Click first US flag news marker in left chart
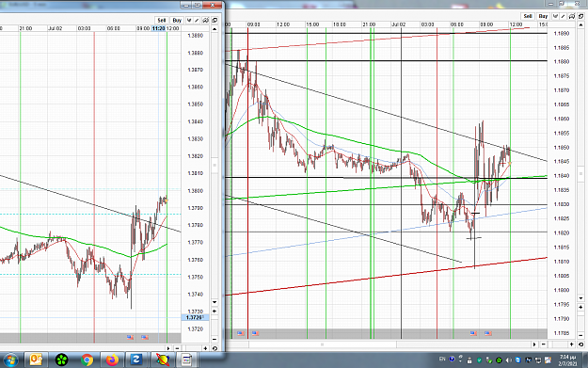The image size is (588, 368). tap(130, 337)
